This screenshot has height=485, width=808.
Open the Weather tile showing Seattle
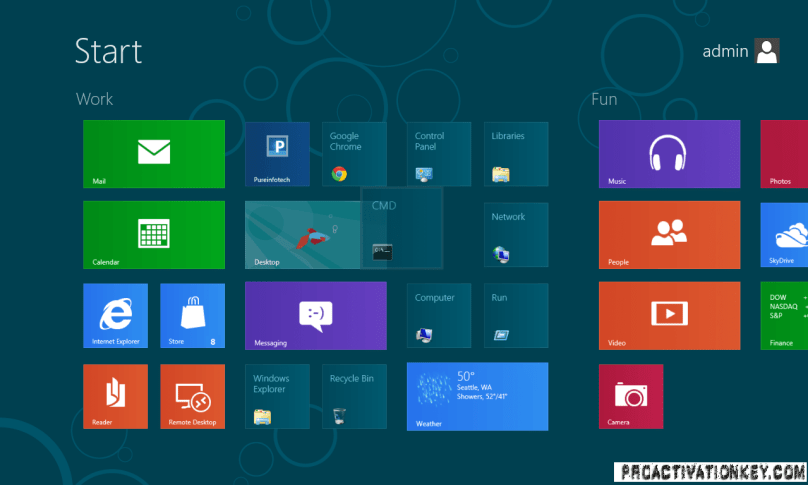click(477, 396)
